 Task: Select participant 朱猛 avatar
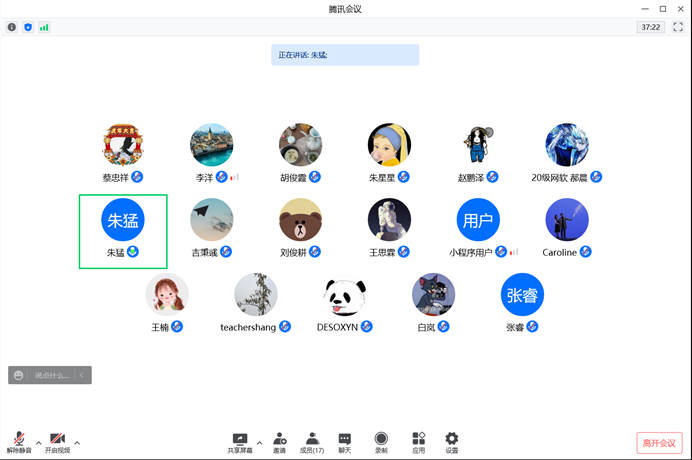(x=123, y=219)
